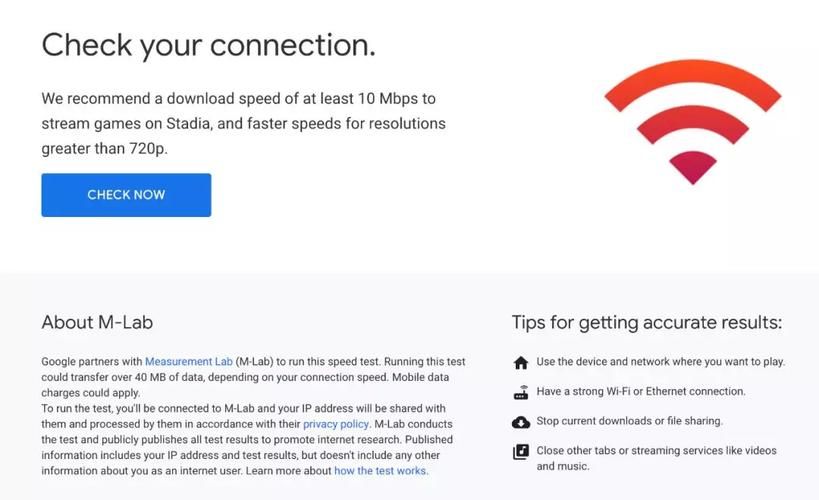
Task: Open the privacy policy link
Action: pyautogui.click(x=335, y=424)
